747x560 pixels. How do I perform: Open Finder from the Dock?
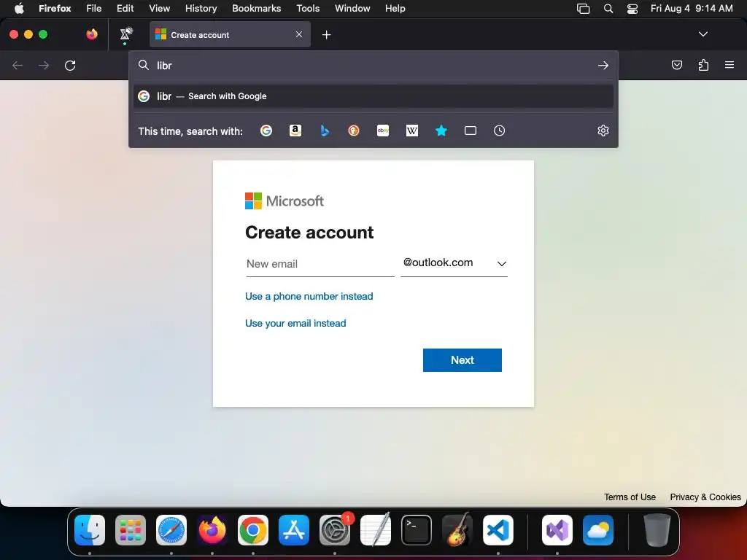[90, 530]
